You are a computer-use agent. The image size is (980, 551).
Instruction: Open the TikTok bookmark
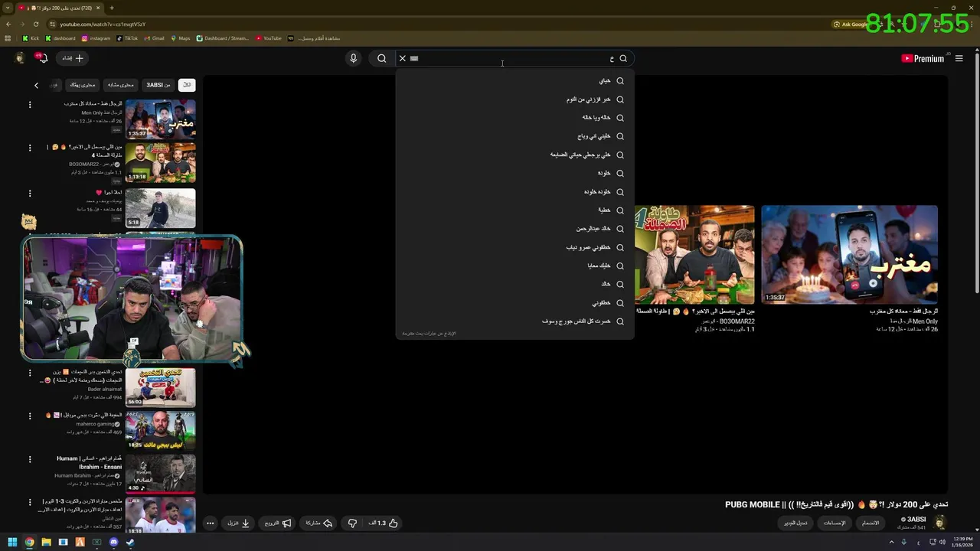127,38
